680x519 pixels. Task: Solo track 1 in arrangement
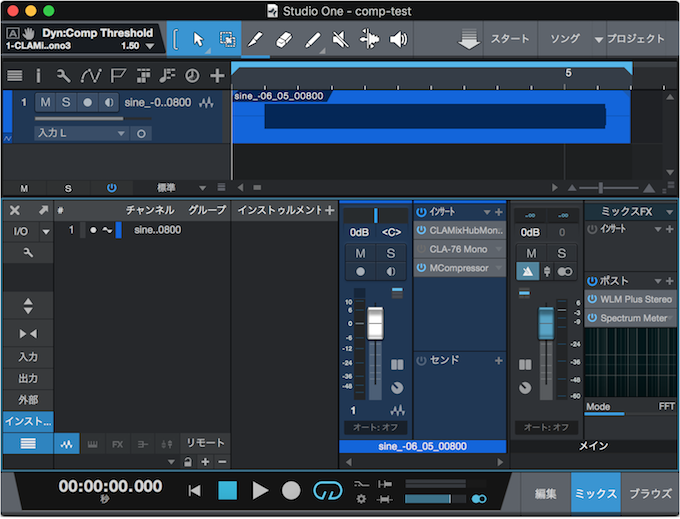(66, 103)
